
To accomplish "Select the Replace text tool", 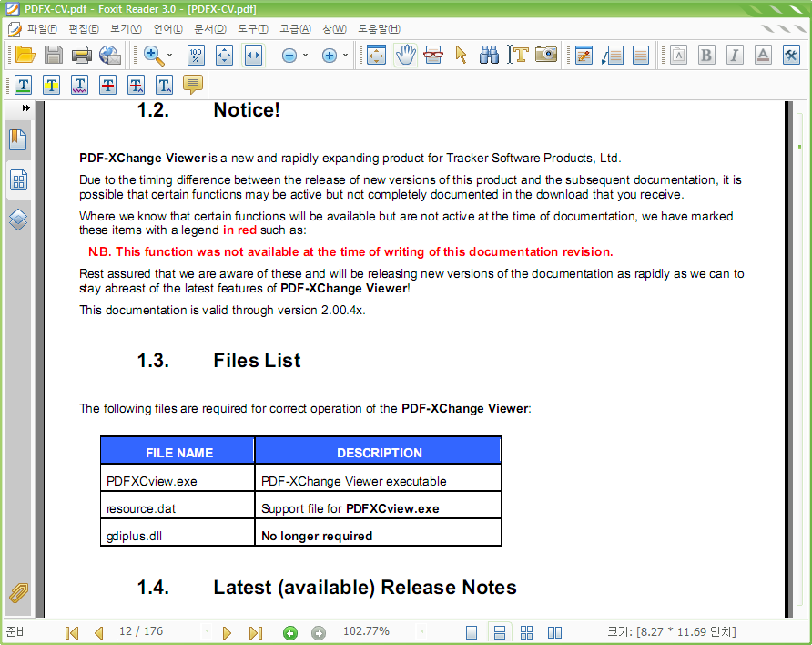I will click(x=137, y=85).
